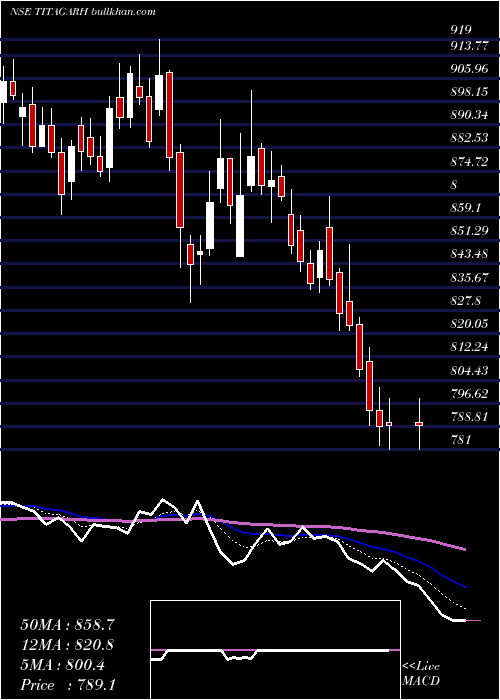Select the 796.62 price axis label

[x=471, y=394]
